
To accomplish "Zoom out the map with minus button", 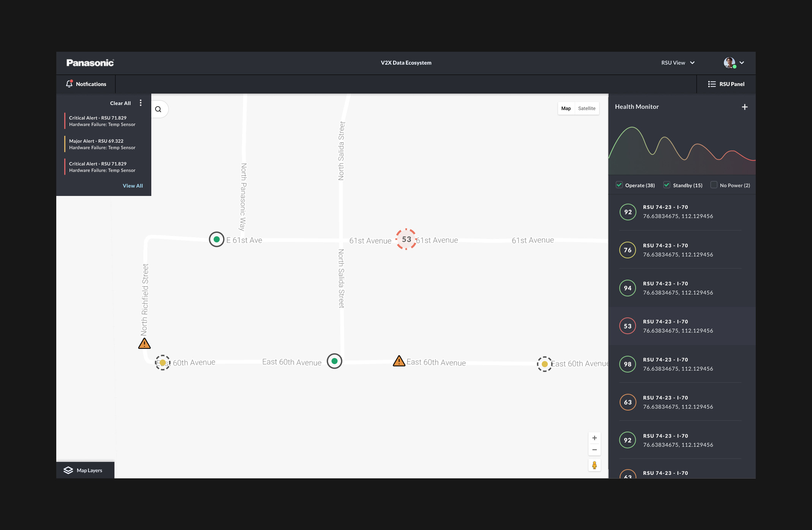I will 594,450.
